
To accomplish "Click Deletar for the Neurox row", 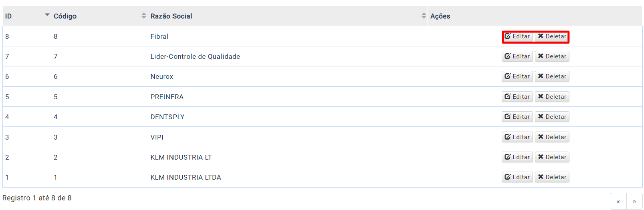I will pos(552,76).
